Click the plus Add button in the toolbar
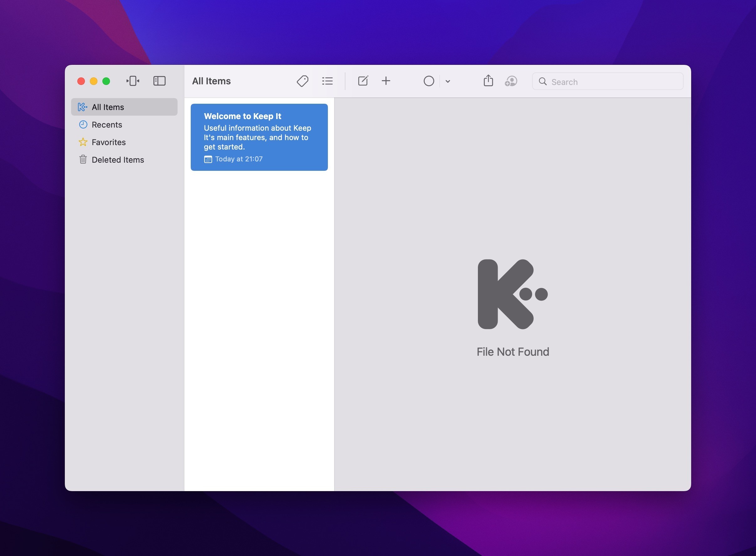Screen dimensions: 756x556 pyautogui.click(x=386, y=81)
